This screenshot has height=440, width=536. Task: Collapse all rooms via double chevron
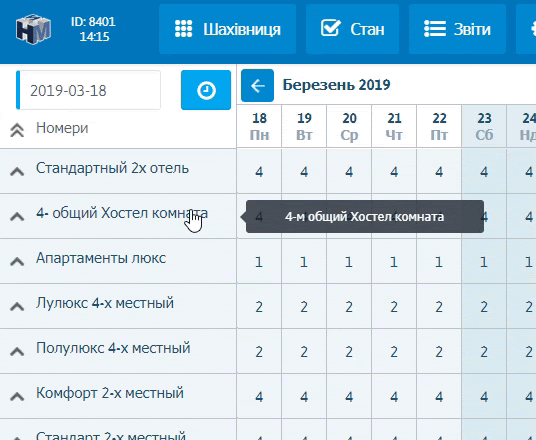pyautogui.click(x=17, y=130)
